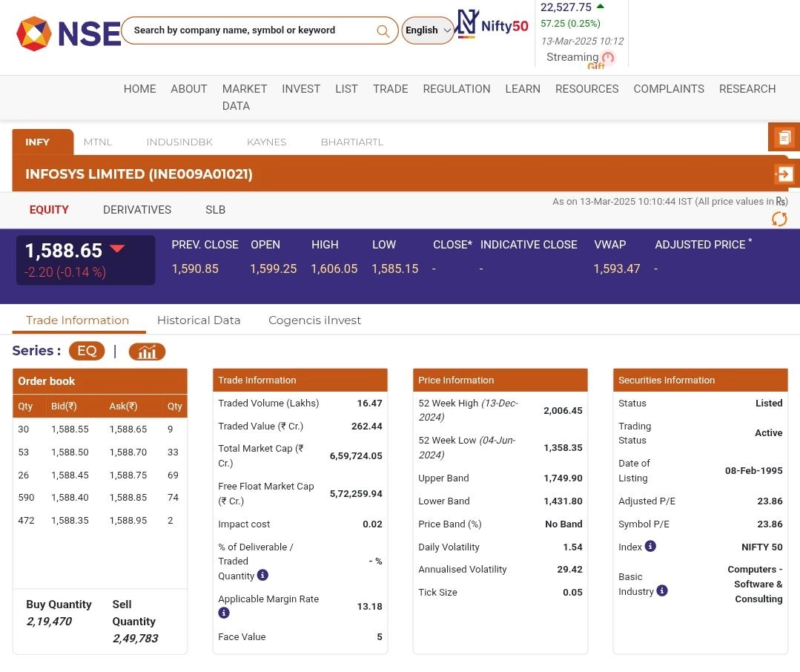Open the chart icon next to Series
Image resolution: width=800 pixels, height=672 pixels.
[147, 352]
